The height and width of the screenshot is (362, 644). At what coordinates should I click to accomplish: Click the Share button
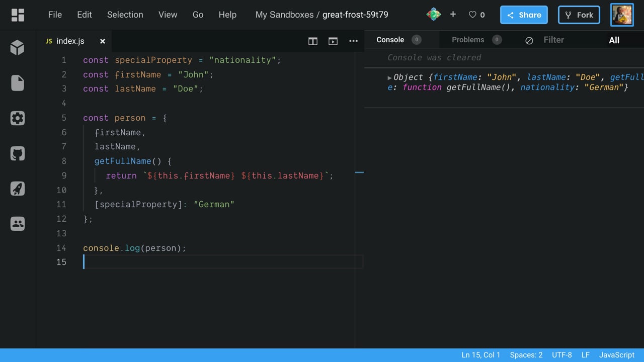tap(524, 15)
